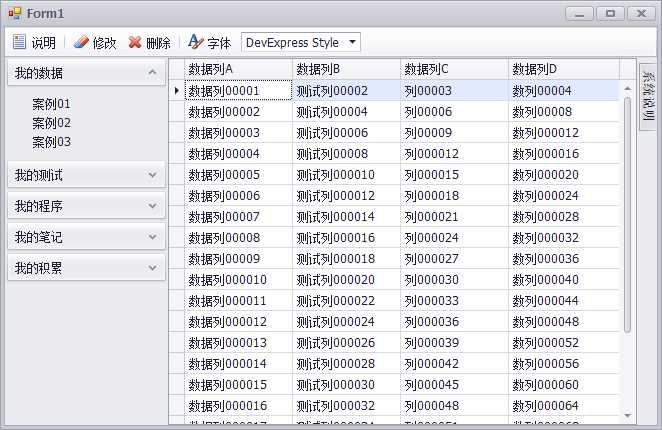Select cell 数据列000013
This screenshot has width=662, height=430.
tap(238, 343)
